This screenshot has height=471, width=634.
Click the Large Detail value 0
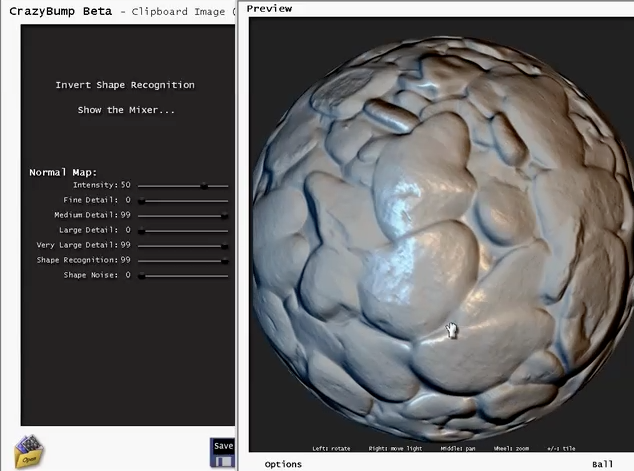tap(128, 230)
